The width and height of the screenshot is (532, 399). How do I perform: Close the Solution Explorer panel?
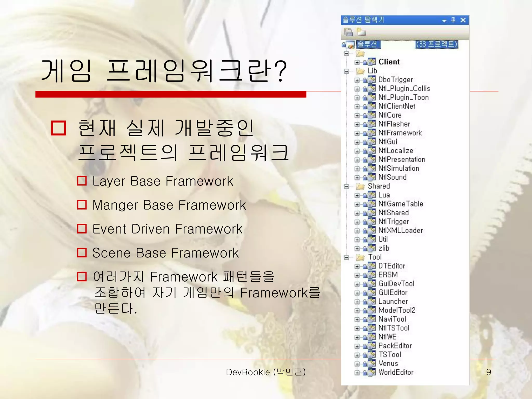(x=463, y=20)
